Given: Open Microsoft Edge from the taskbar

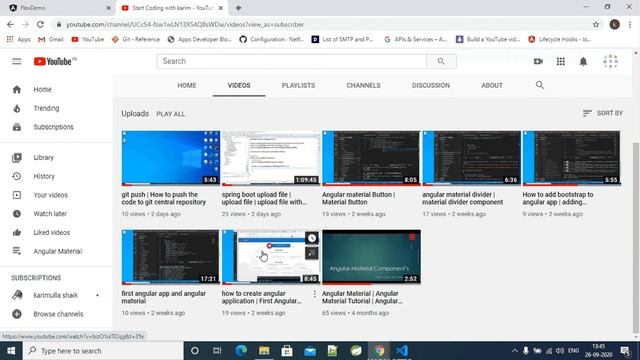Looking at the screenshot, I should click(x=241, y=351).
